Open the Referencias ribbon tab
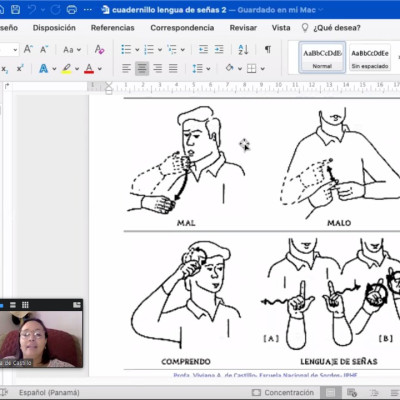This screenshot has width=400, height=400. click(x=113, y=28)
